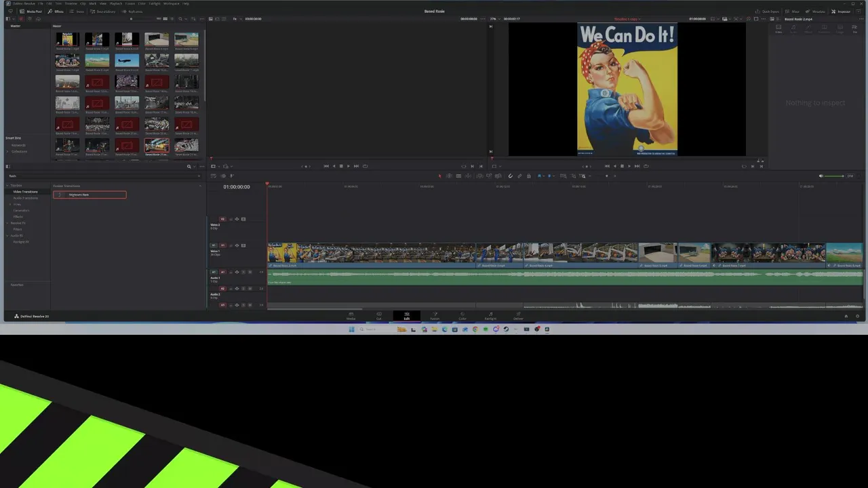
Task: Lock the Video 2 track
Action: [231, 219]
